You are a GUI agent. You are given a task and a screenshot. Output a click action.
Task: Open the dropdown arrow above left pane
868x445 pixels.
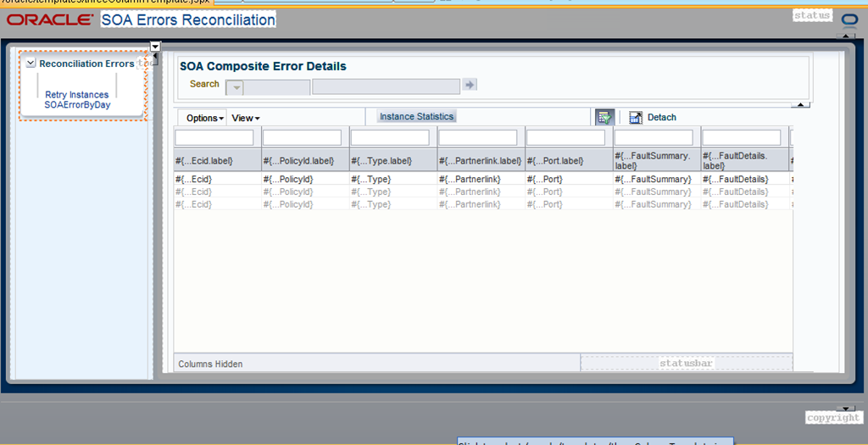click(156, 47)
